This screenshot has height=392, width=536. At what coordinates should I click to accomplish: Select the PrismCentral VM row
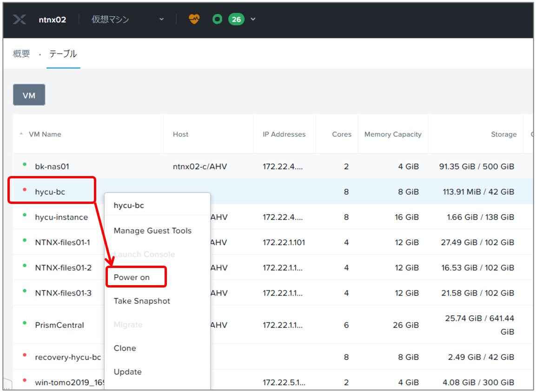pyautogui.click(x=273, y=325)
